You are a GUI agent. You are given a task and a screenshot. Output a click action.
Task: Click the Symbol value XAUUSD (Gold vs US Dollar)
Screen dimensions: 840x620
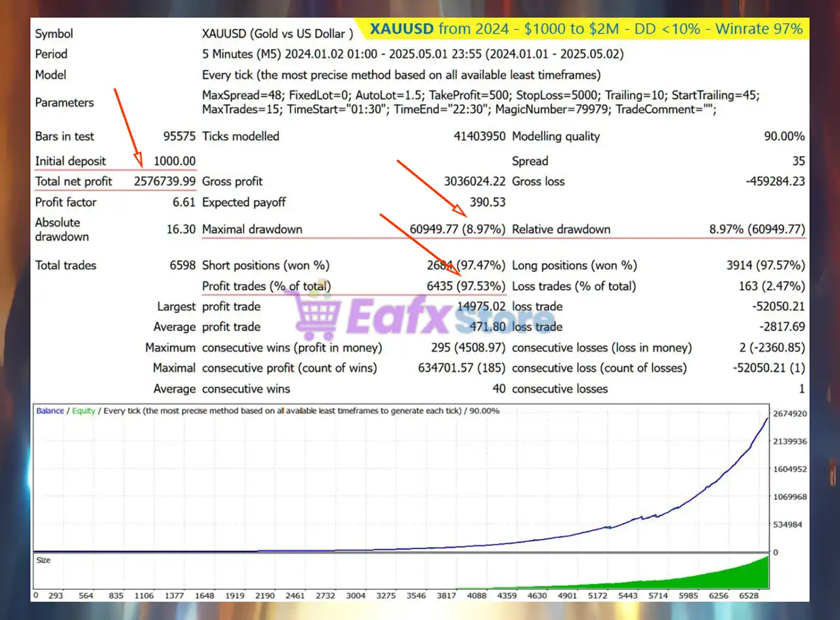coord(277,33)
